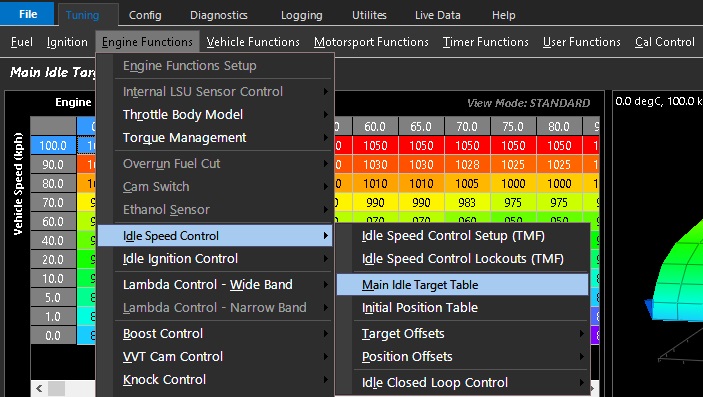Click the View Mode: STANDARD label
Screen dimensions: 703x397
pos(529,103)
